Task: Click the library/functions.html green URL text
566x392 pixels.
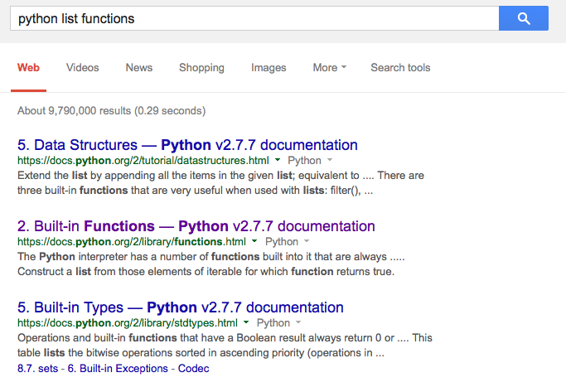Action: [x=132, y=241]
